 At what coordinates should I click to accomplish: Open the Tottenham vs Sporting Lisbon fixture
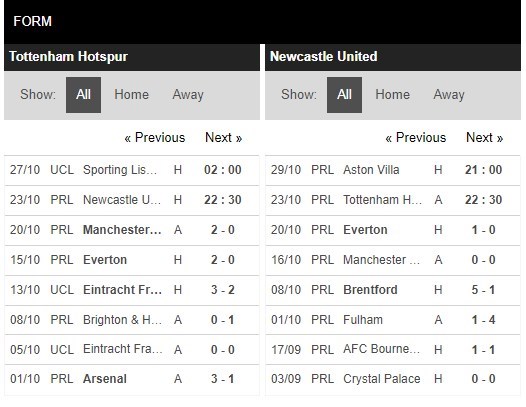click(132, 170)
